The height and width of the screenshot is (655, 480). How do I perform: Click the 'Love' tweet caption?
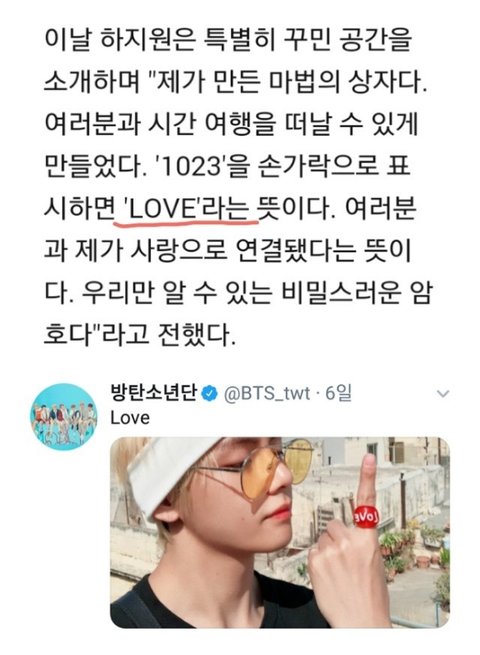(130, 418)
